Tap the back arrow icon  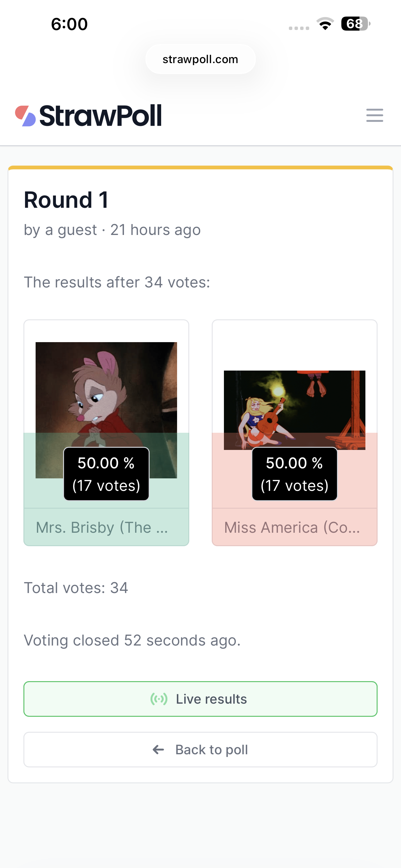(158, 749)
